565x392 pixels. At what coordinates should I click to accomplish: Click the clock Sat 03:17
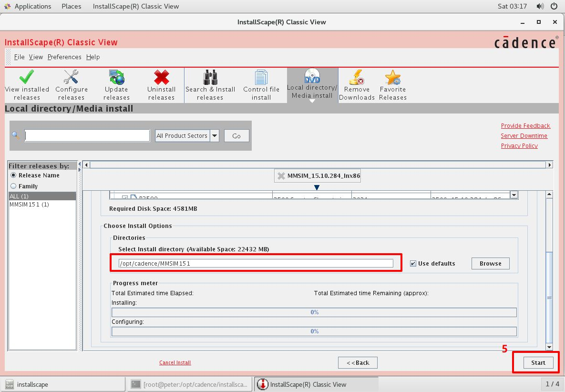click(x=512, y=6)
